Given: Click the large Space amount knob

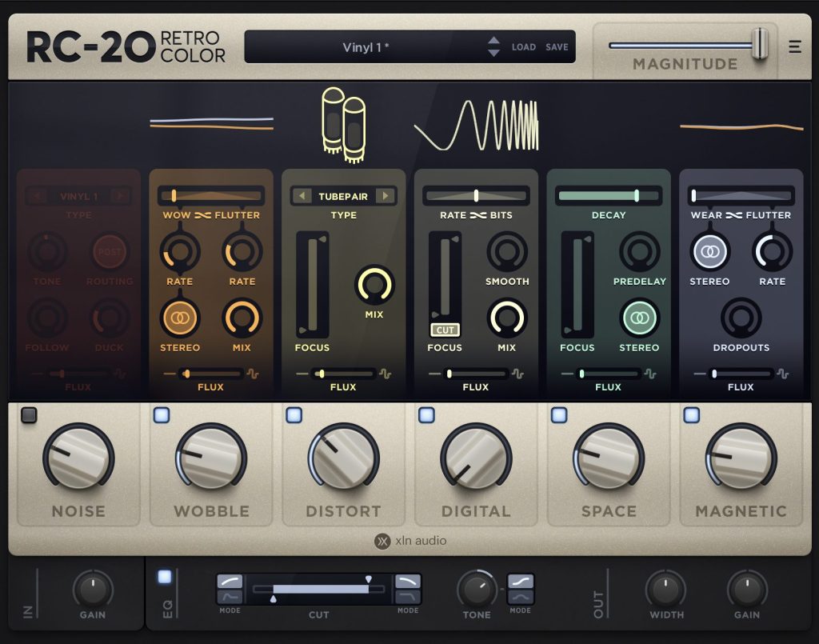Looking at the screenshot, I should 609,458.
